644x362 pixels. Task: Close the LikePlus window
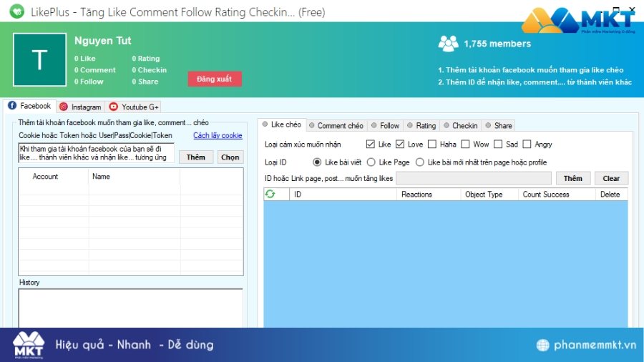click(632, 9)
